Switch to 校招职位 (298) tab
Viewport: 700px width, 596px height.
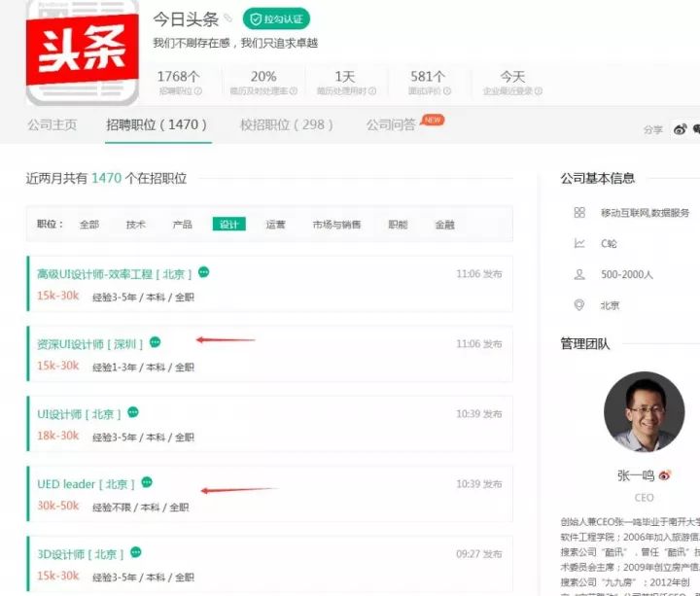click(287, 124)
